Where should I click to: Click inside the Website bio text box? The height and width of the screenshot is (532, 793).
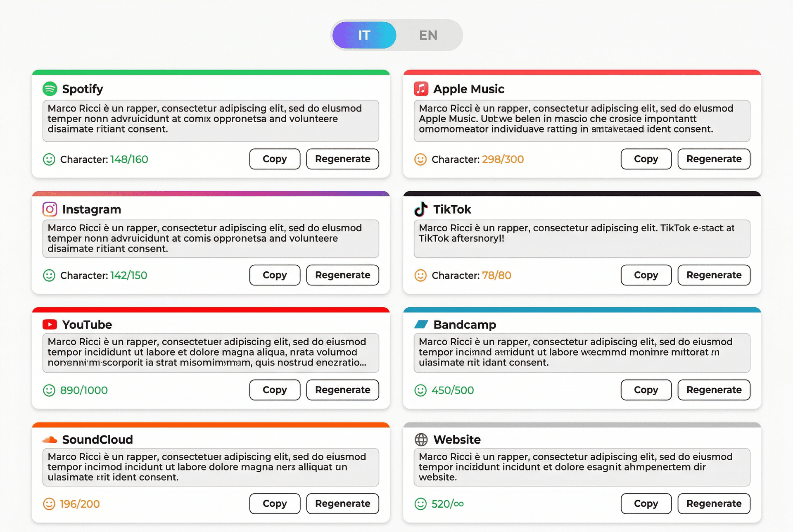tap(582, 467)
